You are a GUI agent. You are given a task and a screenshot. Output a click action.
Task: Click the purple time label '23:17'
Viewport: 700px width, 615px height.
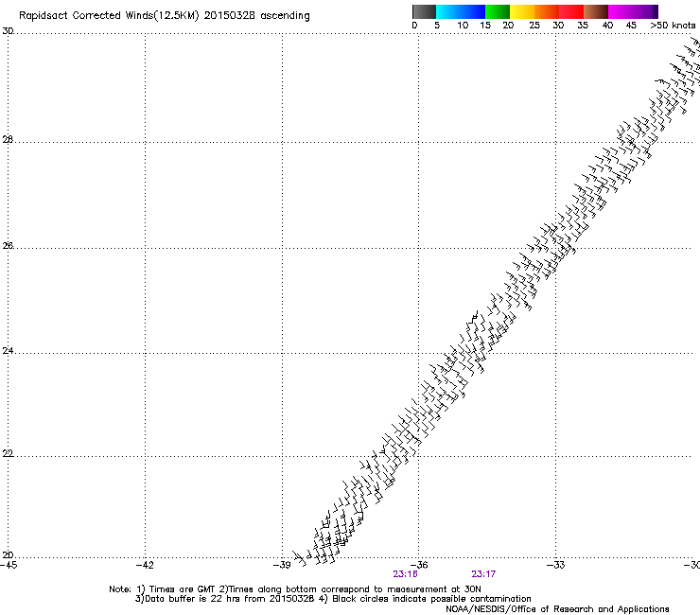[483, 574]
